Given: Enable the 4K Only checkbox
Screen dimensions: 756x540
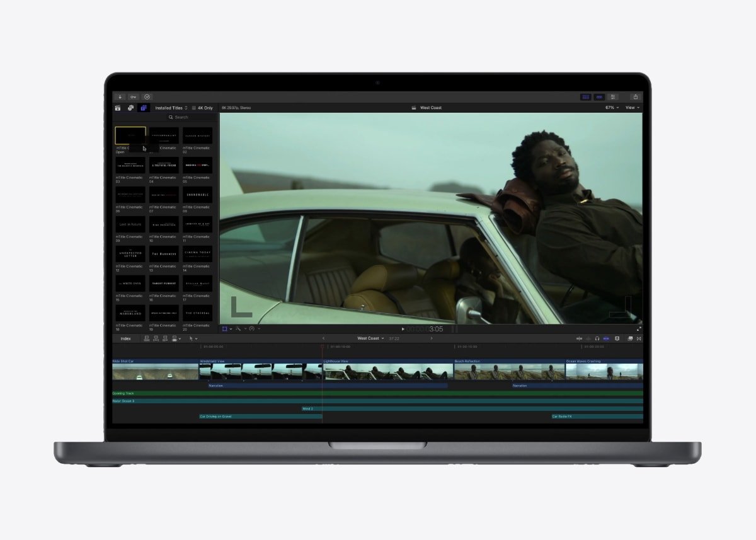Looking at the screenshot, I should point(194,108).
